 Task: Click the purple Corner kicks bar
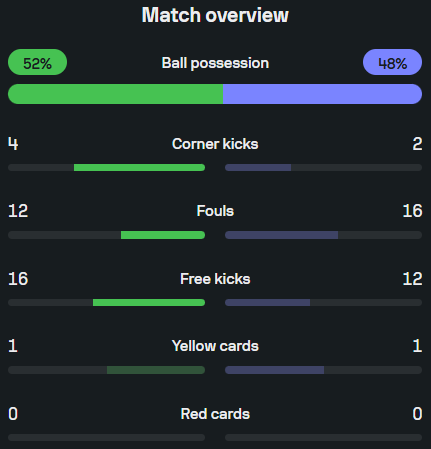tap(258, 167)
